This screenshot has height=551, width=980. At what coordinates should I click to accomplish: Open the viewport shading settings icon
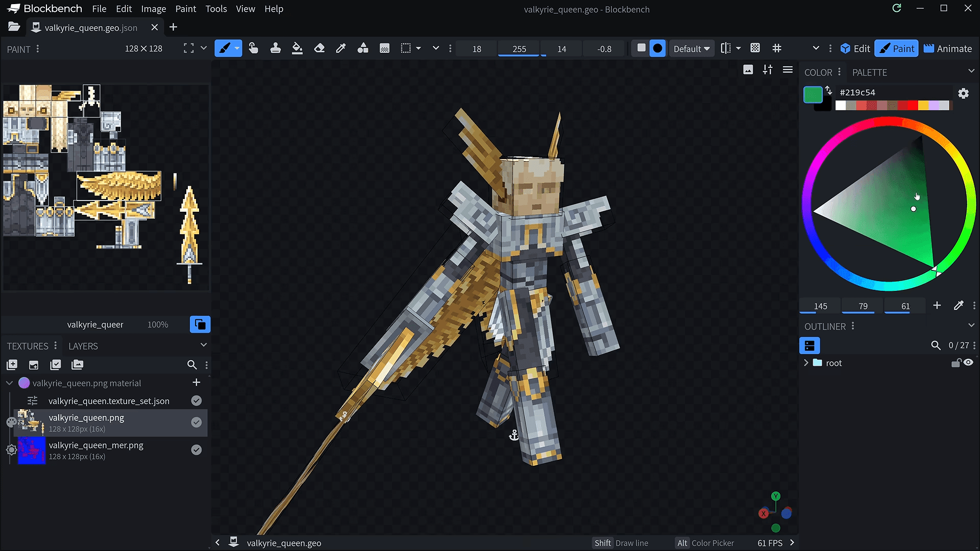pos(768,70)
